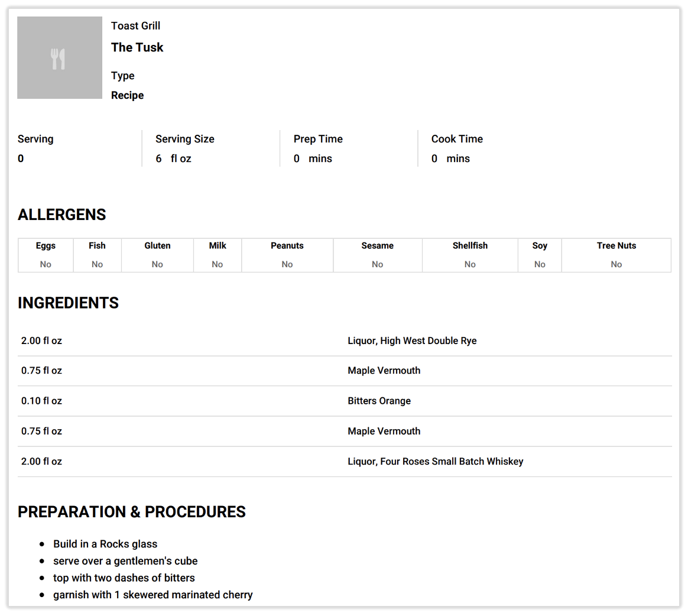Image resolution: width=688 pixels, height=616 pixels.
Task: Click the Prep Time label
Action: tap(318, 139)
